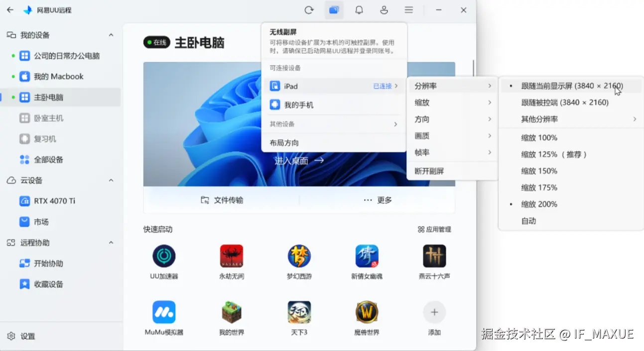This screenshot has height=351, width=644.
Task: Select 跟随被控端 (3840 × 2160)
Action: click(571, 103)
